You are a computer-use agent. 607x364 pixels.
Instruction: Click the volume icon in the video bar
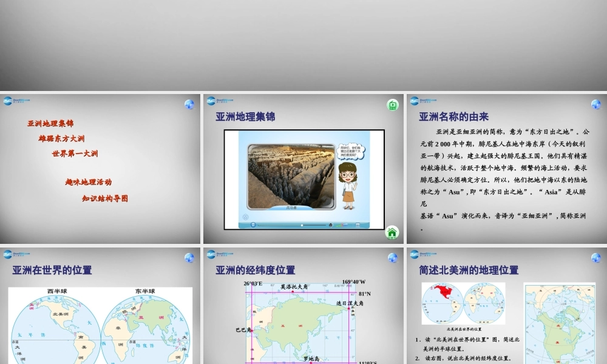[330, 224]
